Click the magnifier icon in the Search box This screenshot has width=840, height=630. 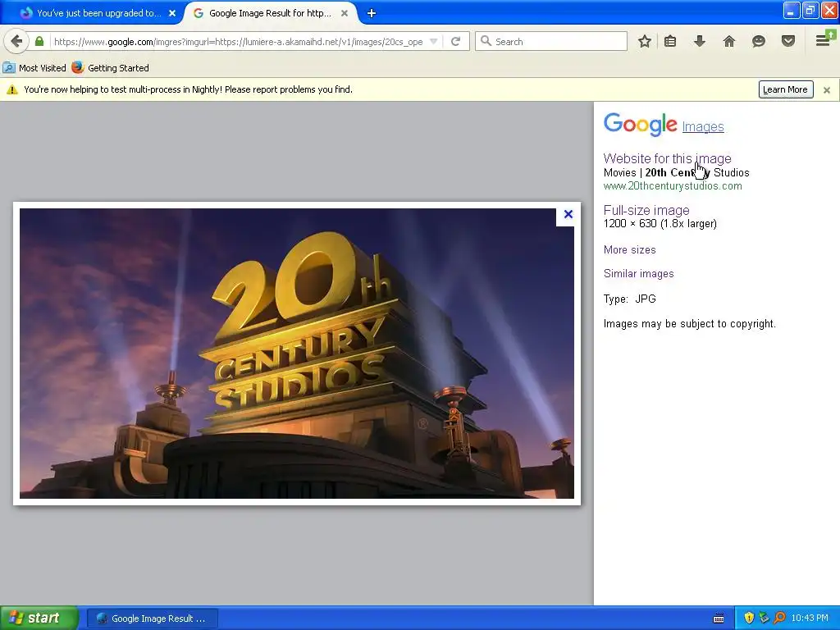[486, 41]
